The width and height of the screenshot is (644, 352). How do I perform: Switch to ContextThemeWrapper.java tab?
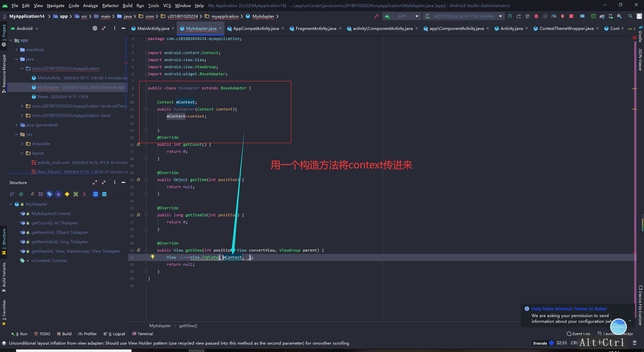(566, 29)
